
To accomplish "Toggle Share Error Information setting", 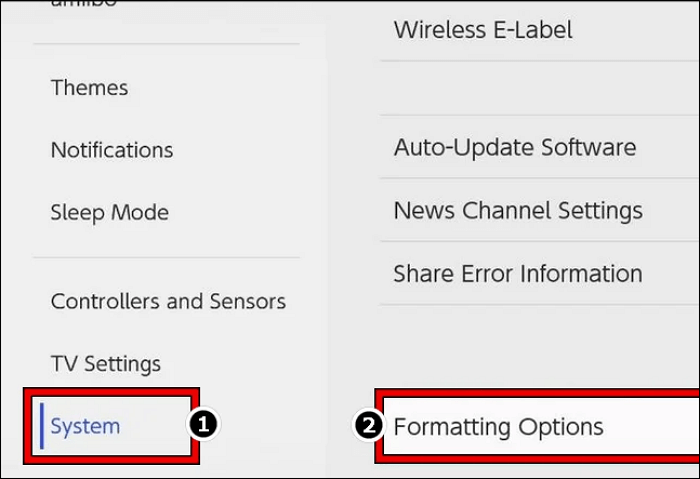I will (517, 273).
